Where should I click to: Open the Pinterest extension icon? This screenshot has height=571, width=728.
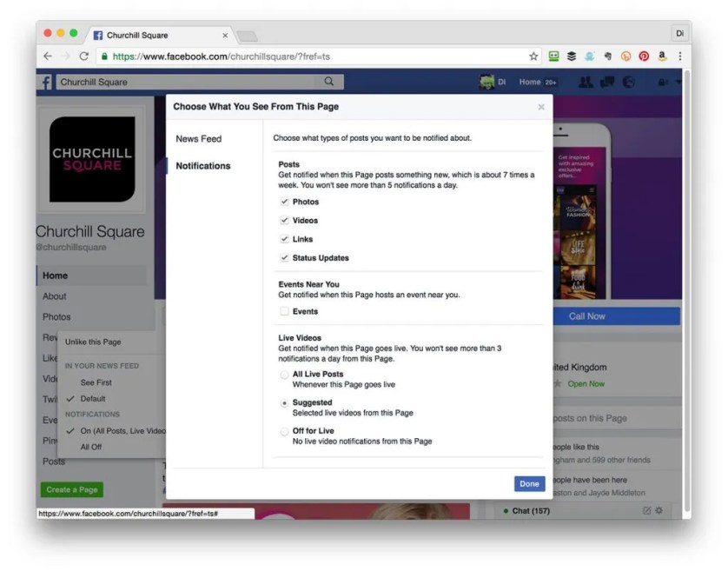click(644, 56)
